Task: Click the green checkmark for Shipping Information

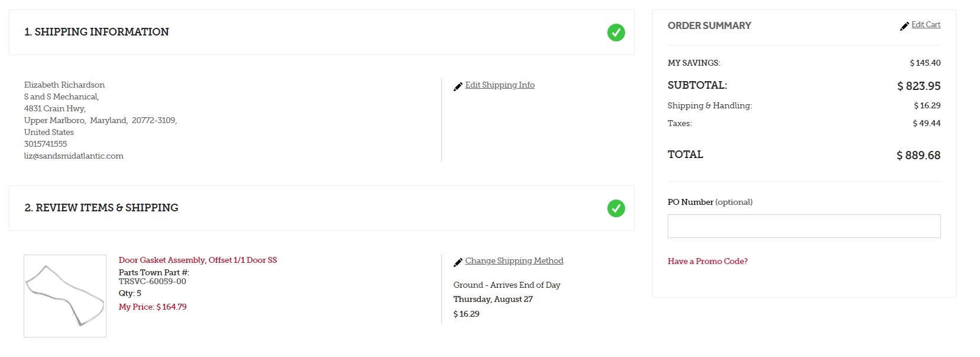Action: (616, 33)
